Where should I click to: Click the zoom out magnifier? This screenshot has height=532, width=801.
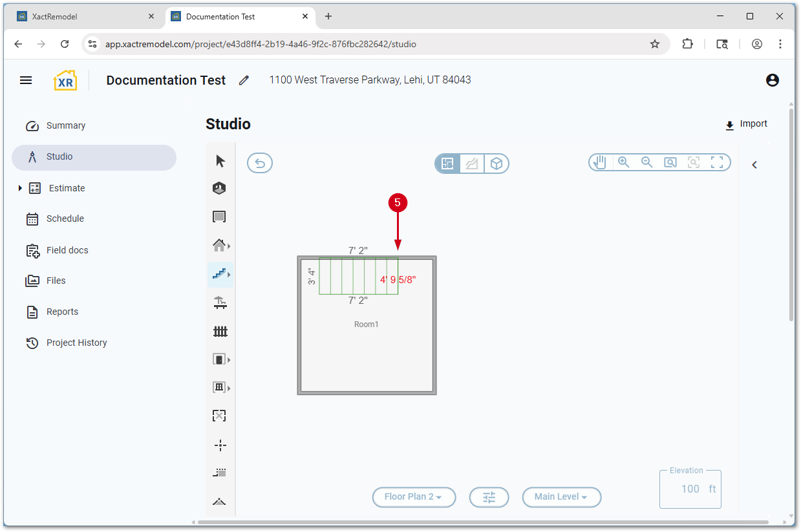(x=647, y=162)
